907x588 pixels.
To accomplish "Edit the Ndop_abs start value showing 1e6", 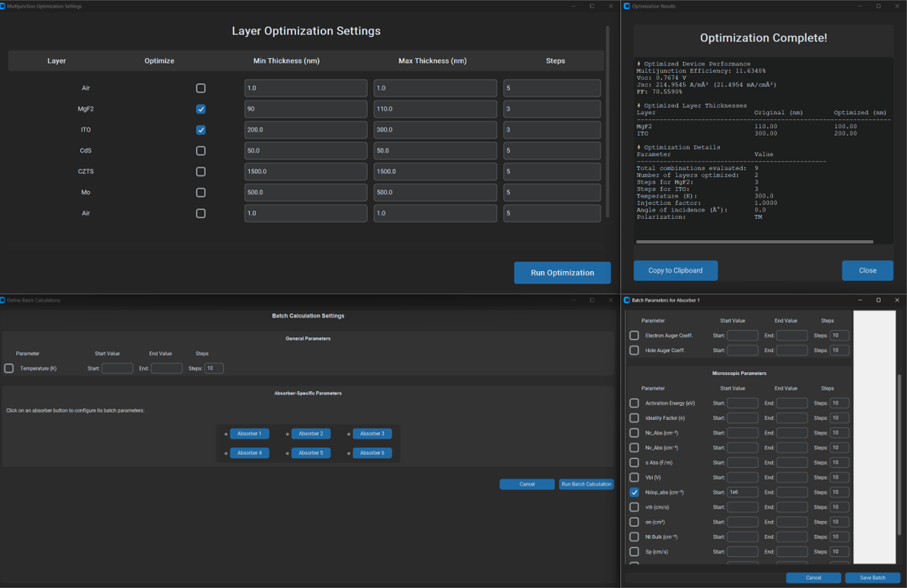I will tap(742, 492).
